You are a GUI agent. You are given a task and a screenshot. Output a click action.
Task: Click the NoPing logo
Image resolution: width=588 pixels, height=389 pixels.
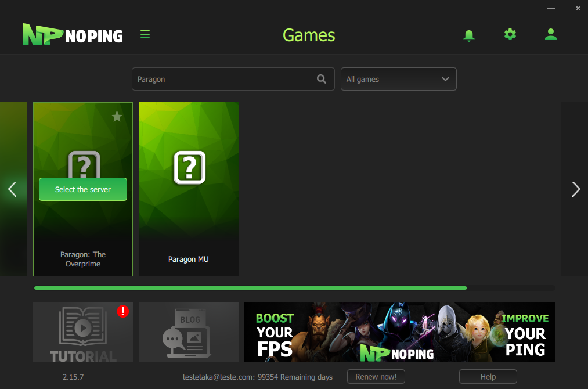[73, 34]
